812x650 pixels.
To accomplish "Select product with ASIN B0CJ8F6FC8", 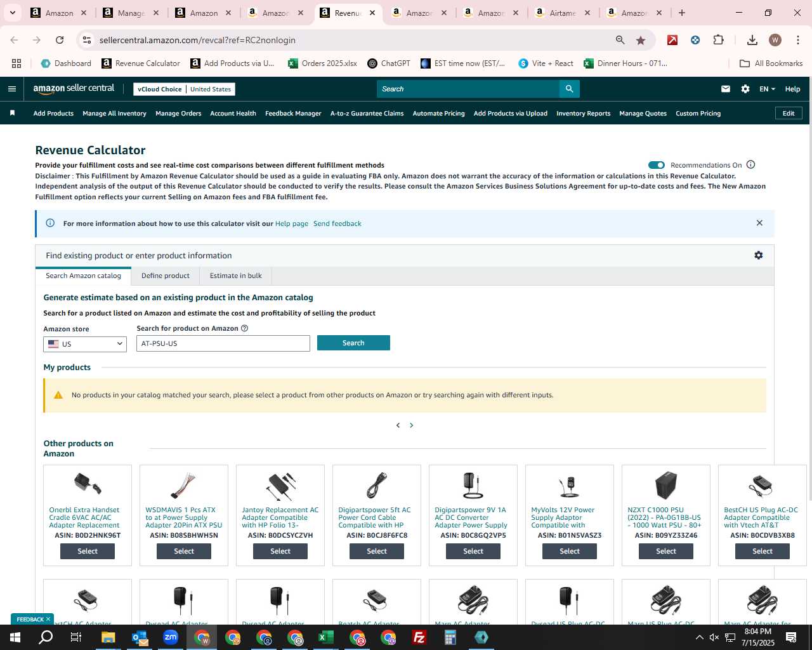I will pos(377,551).
